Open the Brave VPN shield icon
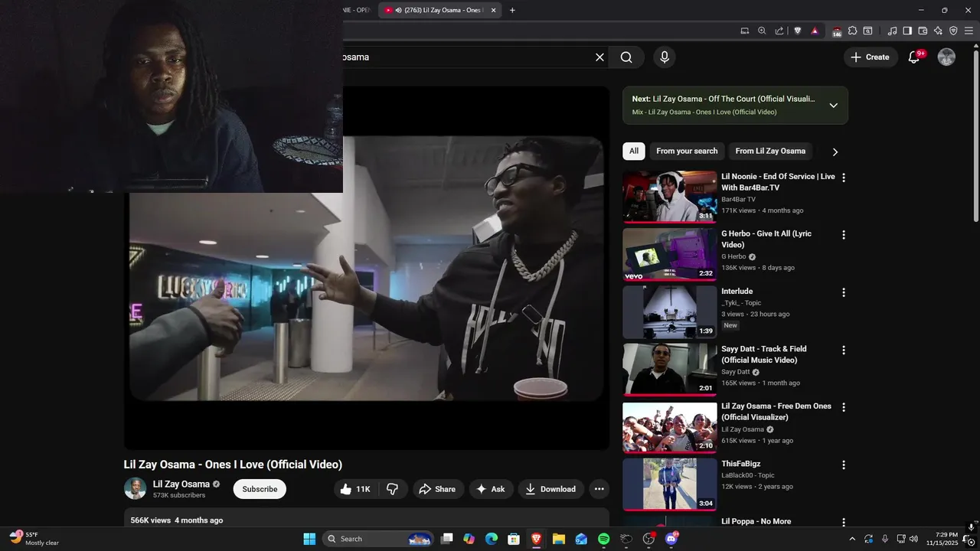The image size is (980, 551). tap(953, 31)
